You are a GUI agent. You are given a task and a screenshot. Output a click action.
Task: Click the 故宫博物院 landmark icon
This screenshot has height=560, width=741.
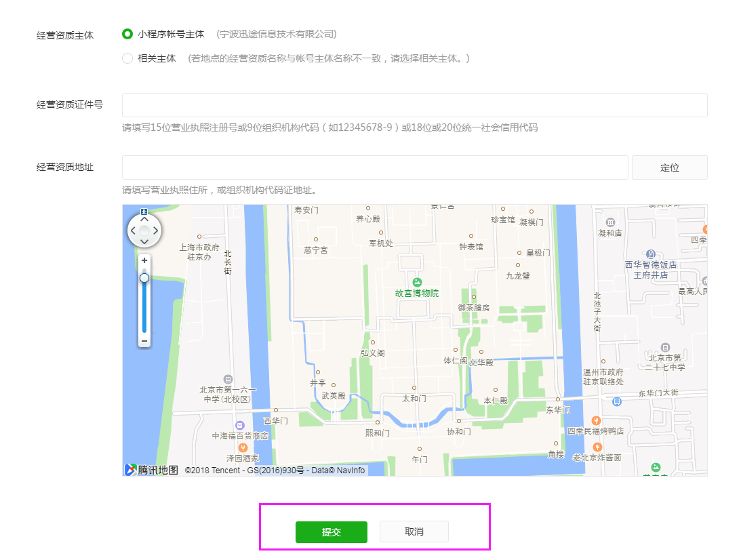point(417,281)
